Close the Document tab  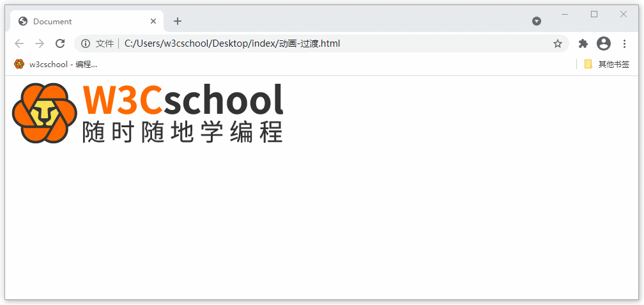point(153,21)
